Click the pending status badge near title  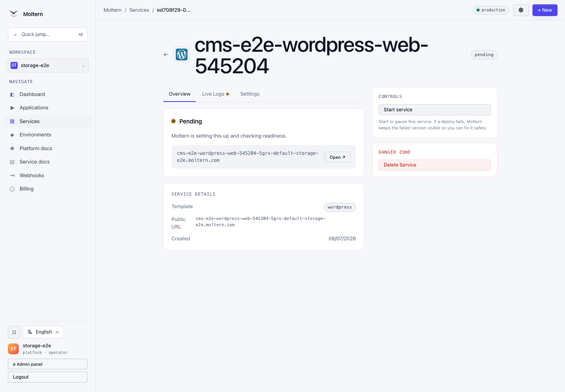(484, 54)
